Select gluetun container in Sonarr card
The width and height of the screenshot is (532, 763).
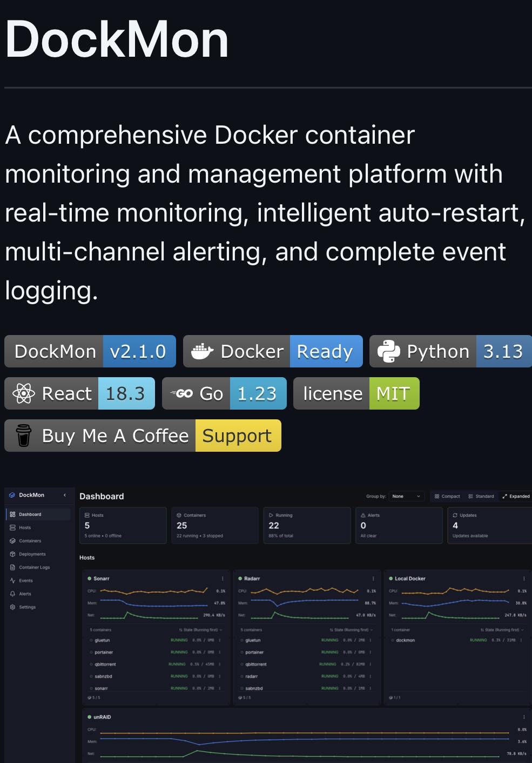(x=102, y=640)
